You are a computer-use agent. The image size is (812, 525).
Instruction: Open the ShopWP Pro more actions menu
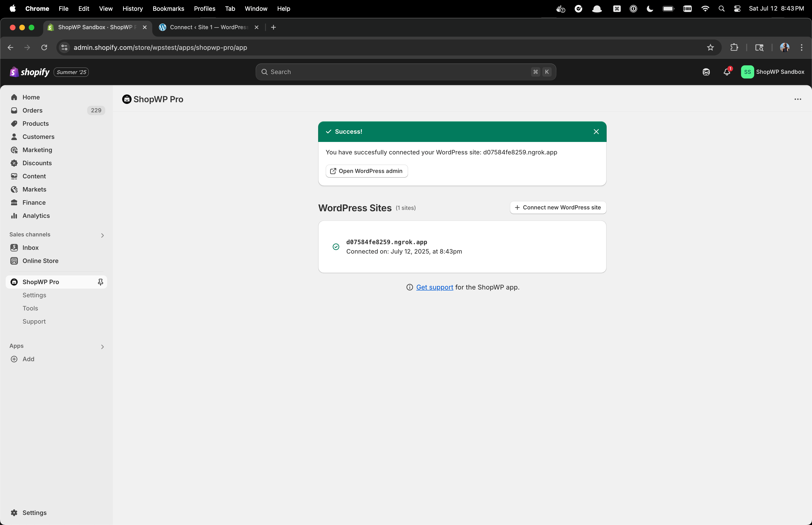pyautogui.click(x=798, y=99)
